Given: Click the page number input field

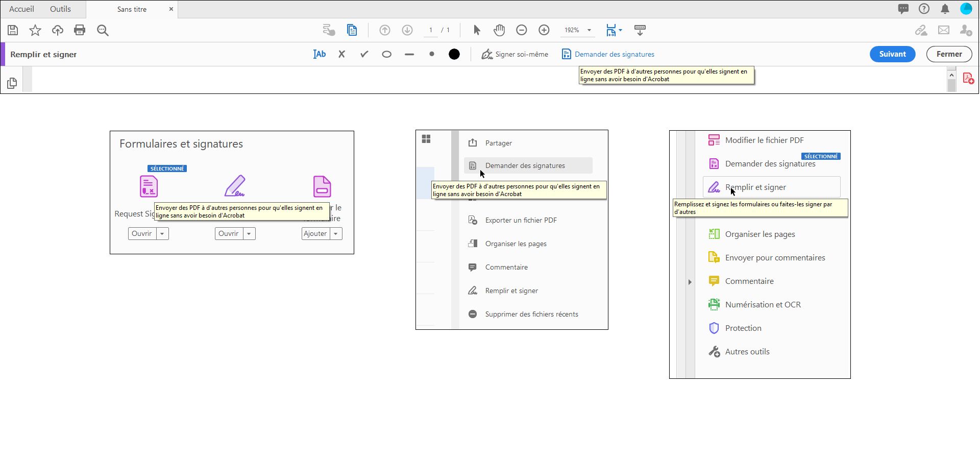Looking at the screenshot, I should coord(431,30).
